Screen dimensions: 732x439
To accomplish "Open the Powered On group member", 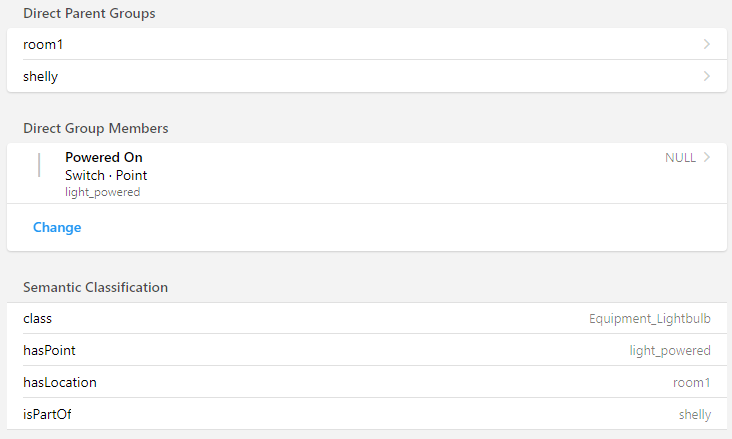I will pos(104,158).
